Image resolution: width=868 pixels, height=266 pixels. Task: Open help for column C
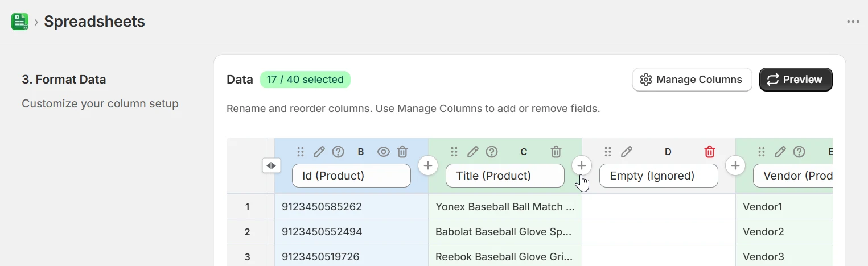[x=492, y=152]
